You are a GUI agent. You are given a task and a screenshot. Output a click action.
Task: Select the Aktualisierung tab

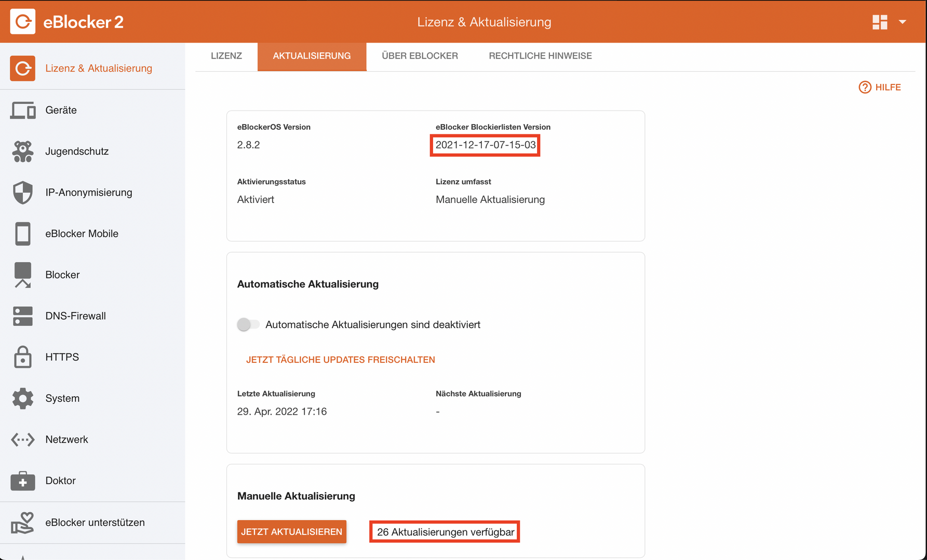pyautogui.click(x=312, y=56)
